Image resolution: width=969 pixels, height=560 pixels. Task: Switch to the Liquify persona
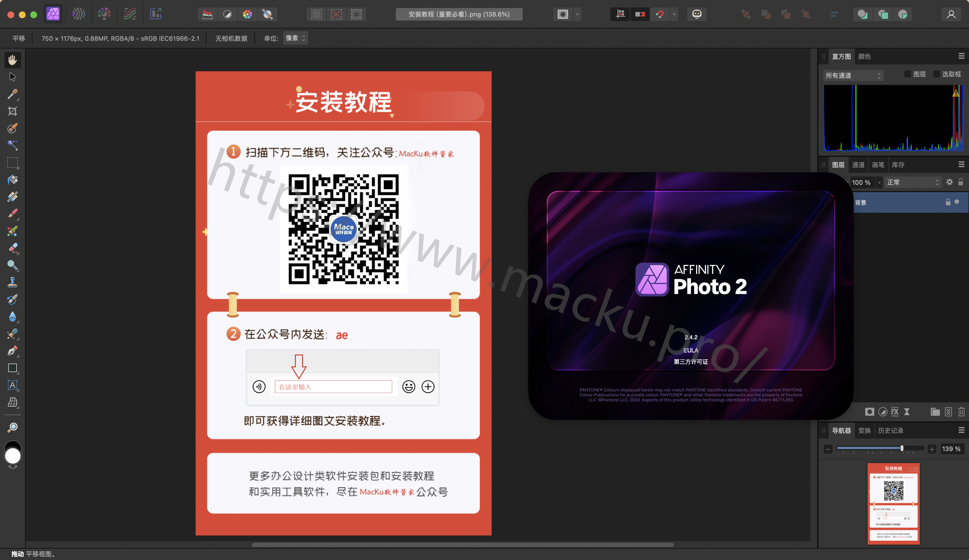point(78,14)
